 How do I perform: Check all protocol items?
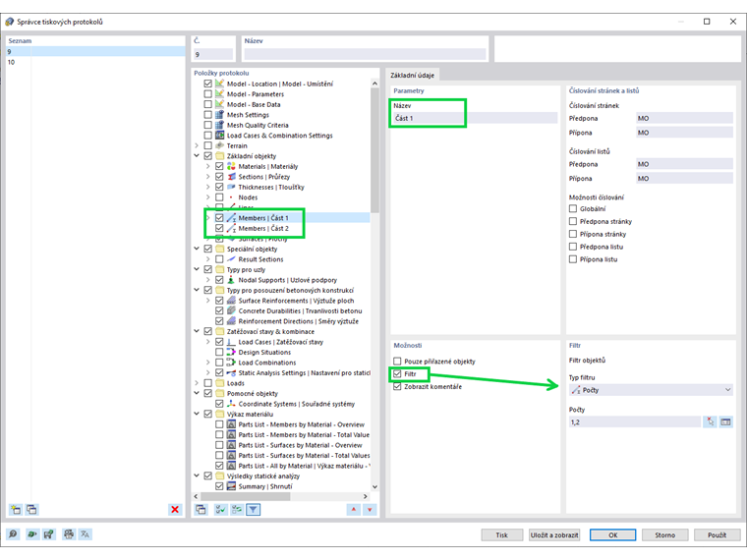tap(220, 510)
